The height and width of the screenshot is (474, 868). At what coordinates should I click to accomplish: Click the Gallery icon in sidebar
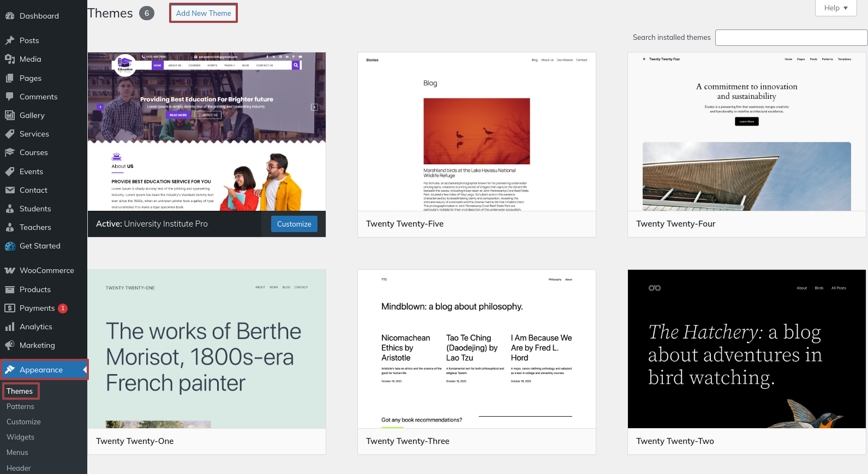10,115
